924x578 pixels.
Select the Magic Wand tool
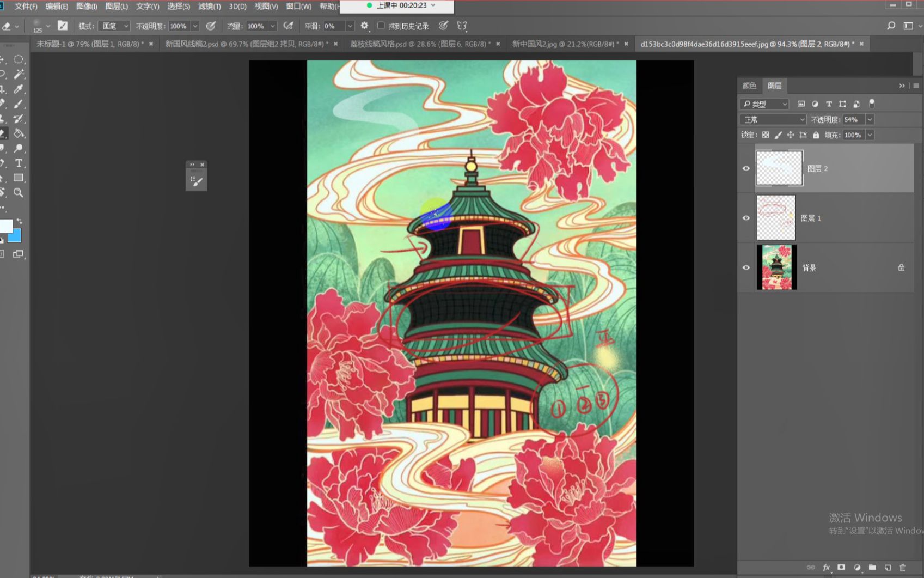coord(19,74)
